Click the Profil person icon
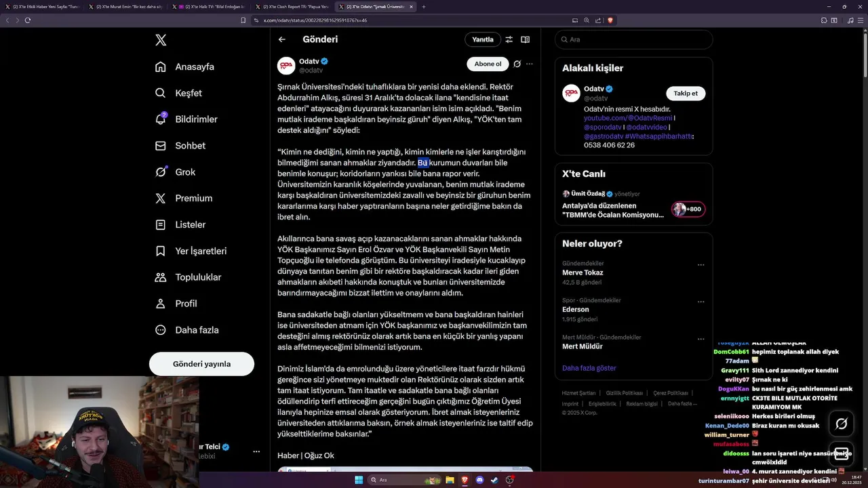Screen dimensions: 868x488 161,304
